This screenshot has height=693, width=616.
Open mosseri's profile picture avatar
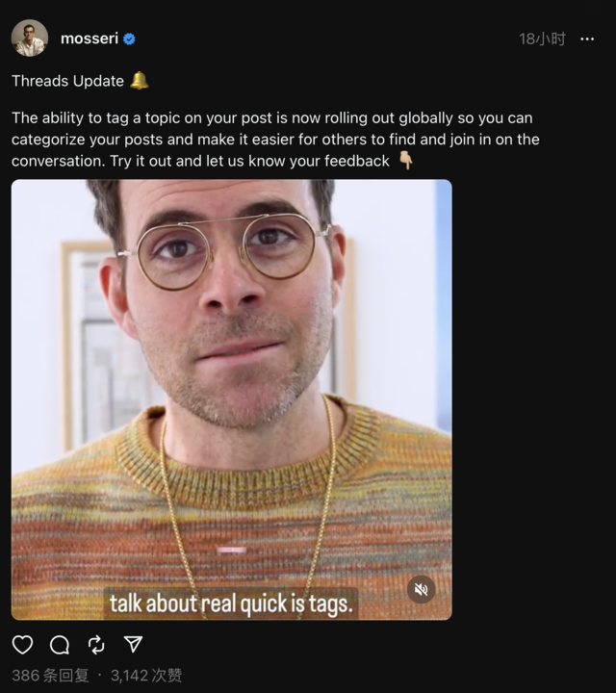pos(30,38)
